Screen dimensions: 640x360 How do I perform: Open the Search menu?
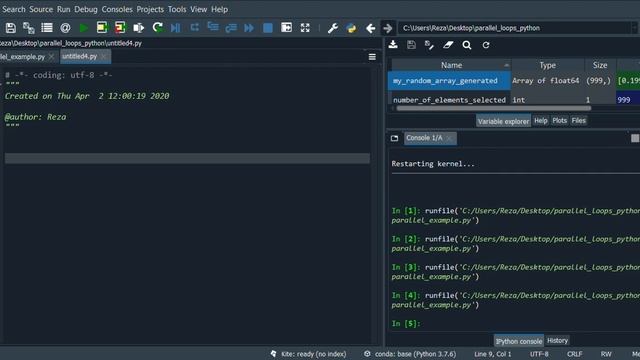click(x=13, y=9)
